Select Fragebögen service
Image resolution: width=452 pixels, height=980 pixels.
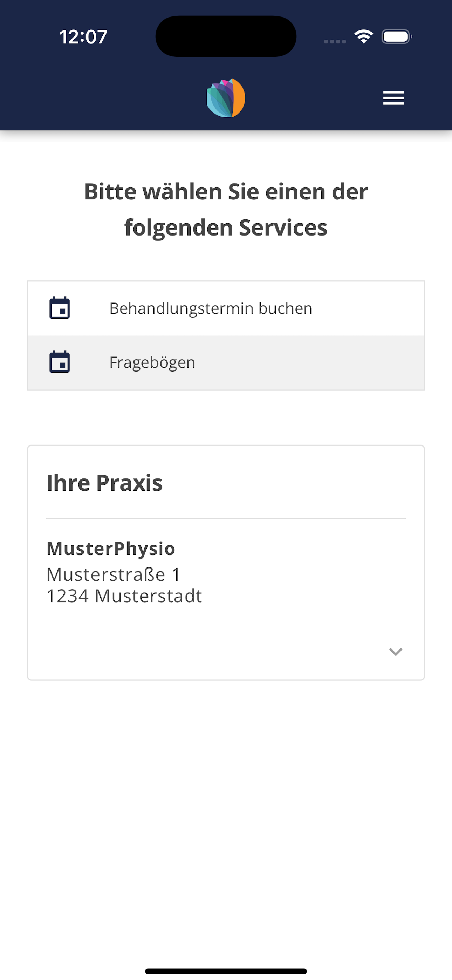226,362
